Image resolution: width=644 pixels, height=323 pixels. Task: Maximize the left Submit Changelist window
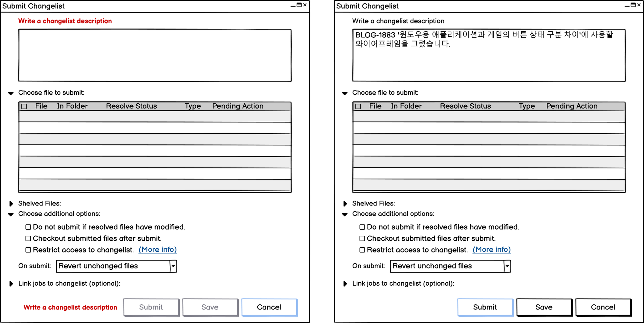pos(299,5)
